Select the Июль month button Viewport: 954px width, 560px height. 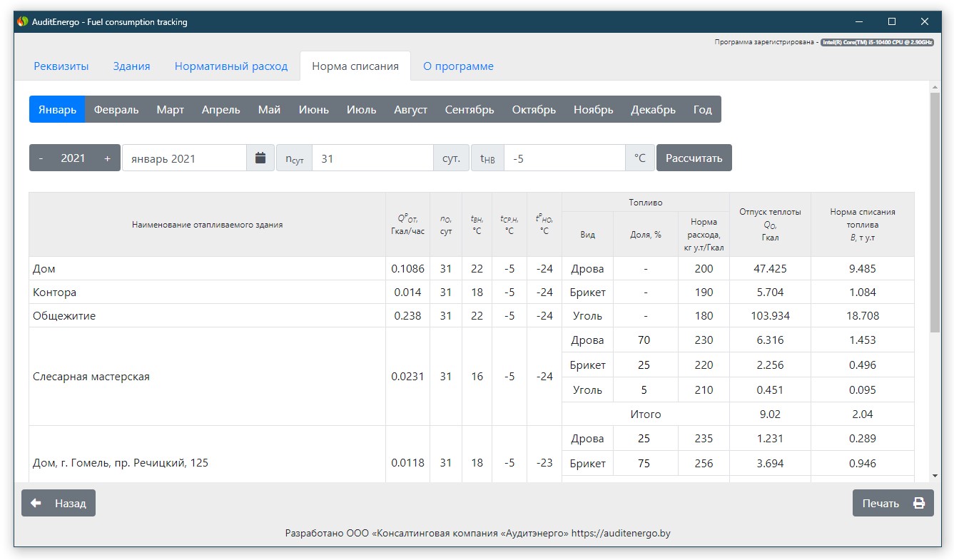point(361,110)
